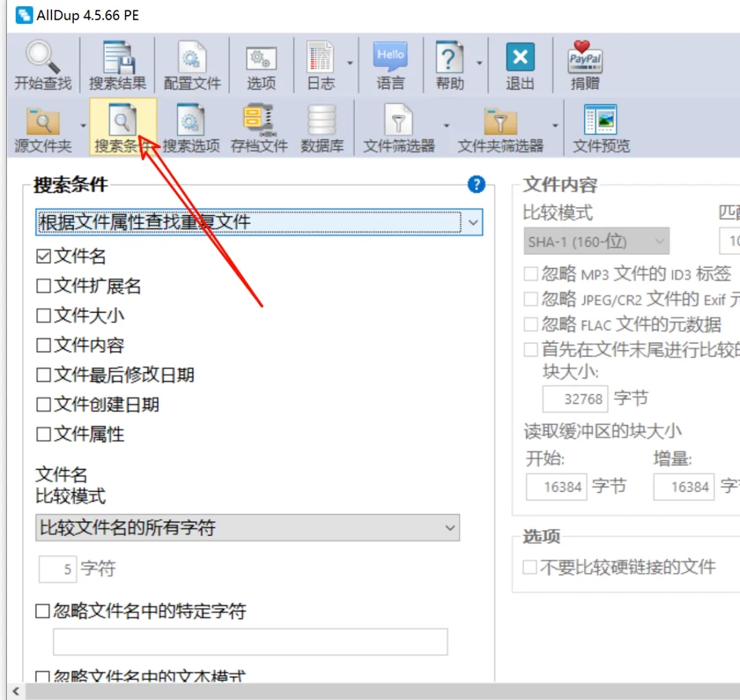Image resolution: width=740 pixels, height=700 pixels.
Task: Open the 文件夹筛选器 tab
Action: 500,129
